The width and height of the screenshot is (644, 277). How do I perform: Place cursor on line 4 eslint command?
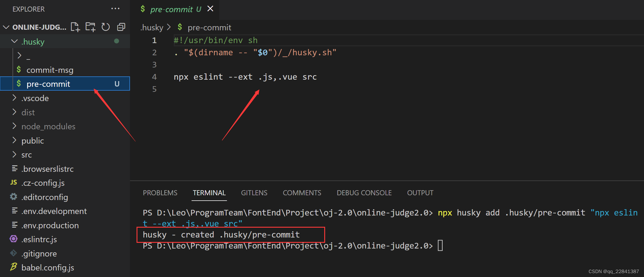click(245, 77)
